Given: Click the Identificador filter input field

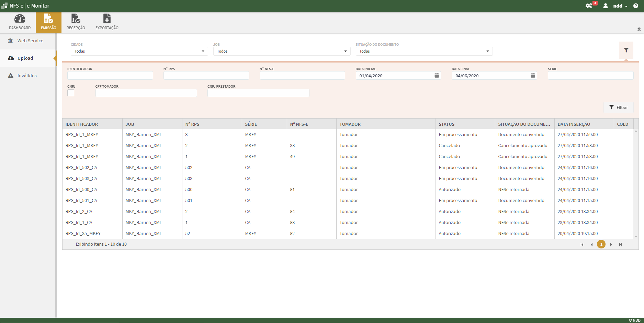Looking at the screenshot, I should coord(110,76).
